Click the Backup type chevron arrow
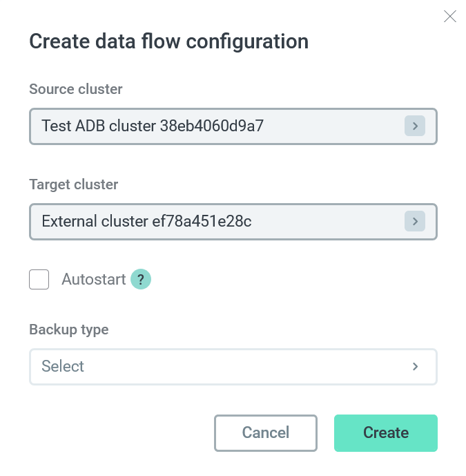This screenshot has height=476, width=466. click(x=416, y=366)
